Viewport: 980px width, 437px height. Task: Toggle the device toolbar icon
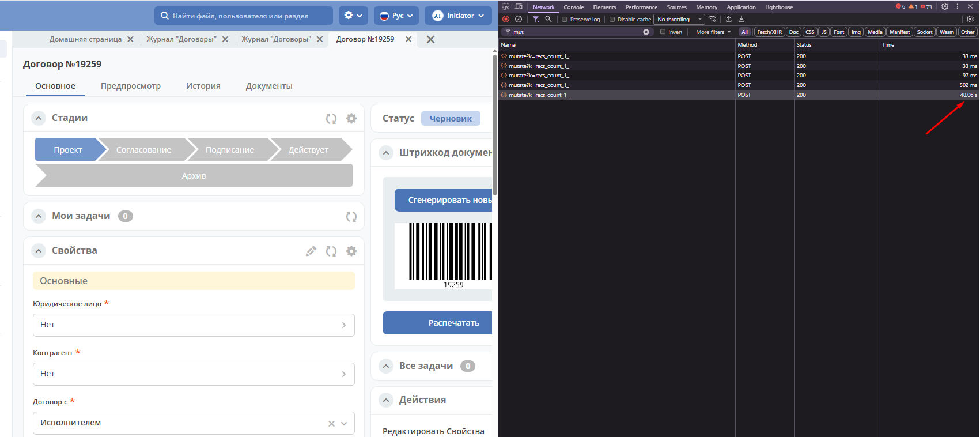[519, 7]
